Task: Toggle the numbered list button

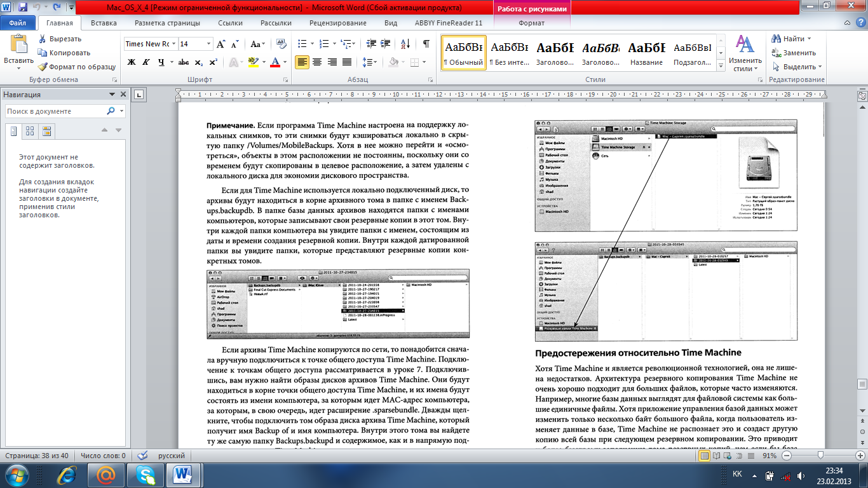Action: coord(323,44)
